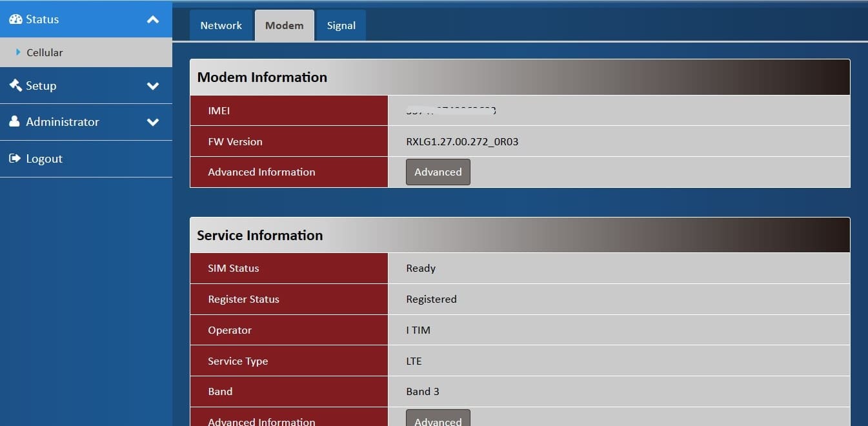The width and height of the screenshot is (868, 426).
Task: Click the Logout text link
Action: click(x=44, y=159)
